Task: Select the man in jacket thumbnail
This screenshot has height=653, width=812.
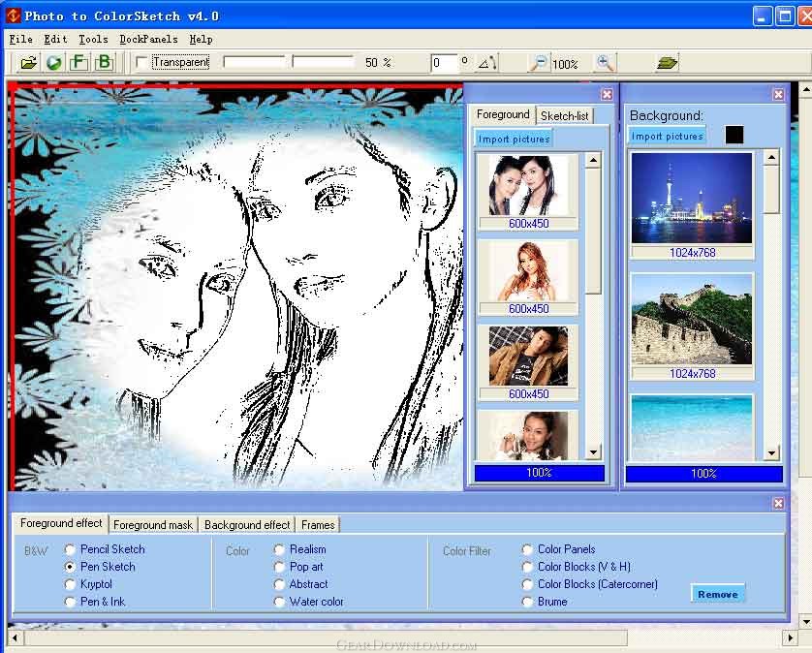Action: tap(528, 356)
